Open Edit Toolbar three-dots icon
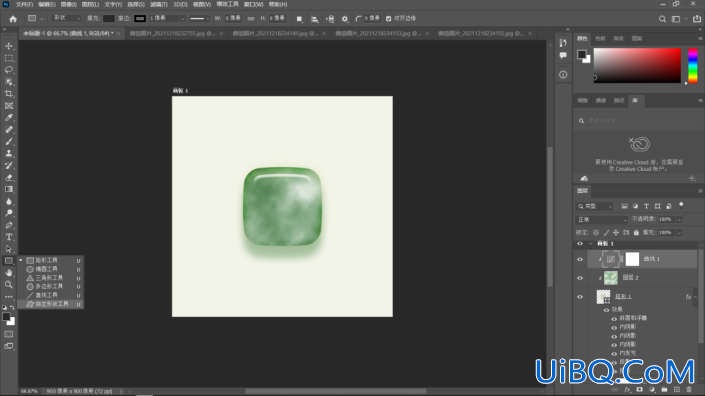705x396 pixels. (9, 297)
